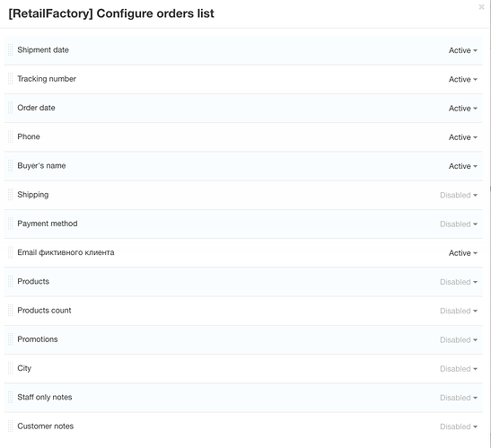Select the Products row label
The image size is (491, 448).
pyautogui.click(x=33, y=281)
